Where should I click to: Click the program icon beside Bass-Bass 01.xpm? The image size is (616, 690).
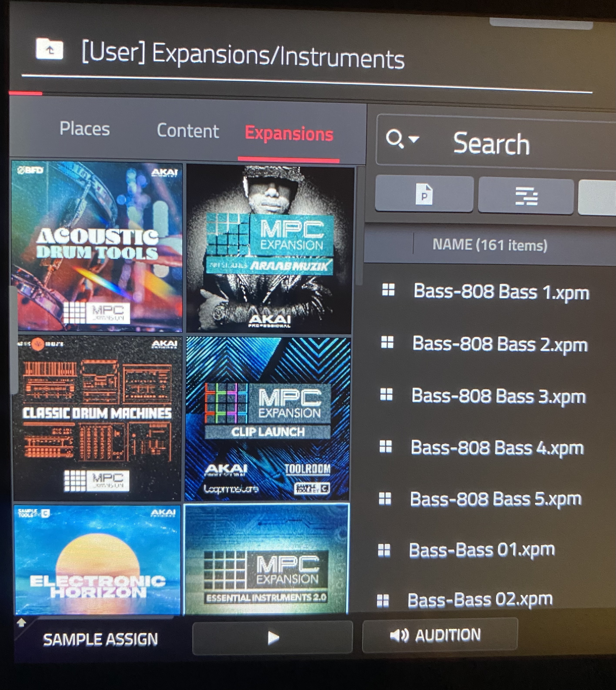point(384,550)
